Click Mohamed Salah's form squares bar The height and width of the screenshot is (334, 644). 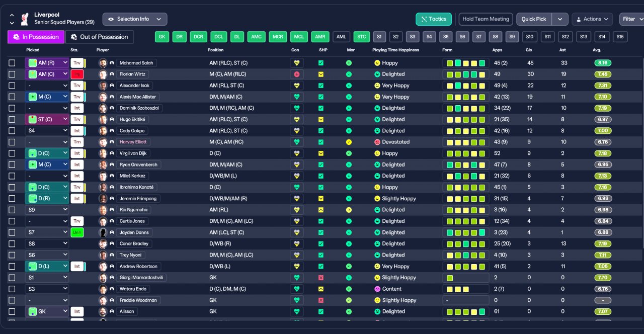click(x=465, y=63)
